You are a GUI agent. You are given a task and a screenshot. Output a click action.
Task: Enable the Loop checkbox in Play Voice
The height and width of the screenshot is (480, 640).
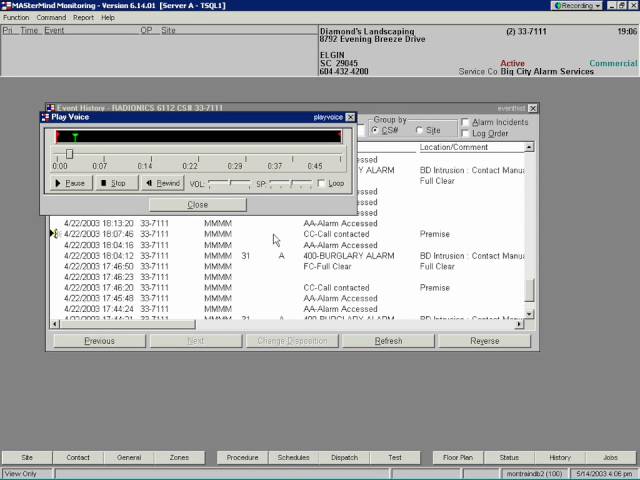coord(321,183)
